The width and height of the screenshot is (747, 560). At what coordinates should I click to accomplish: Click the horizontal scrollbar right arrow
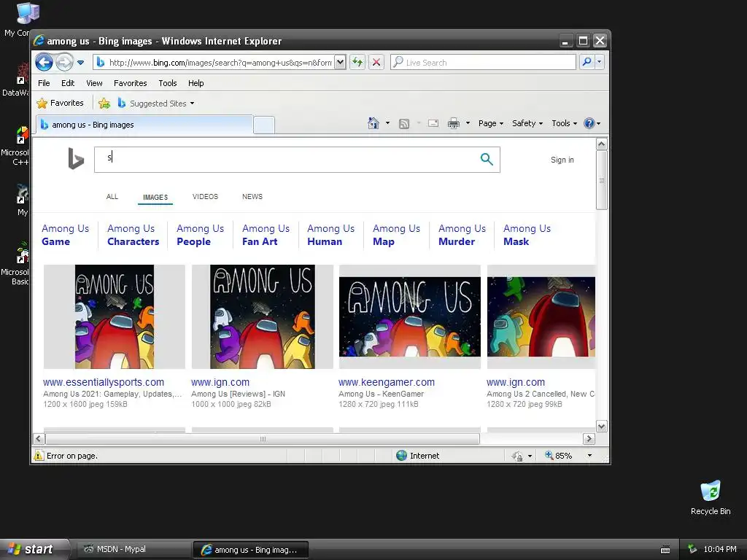pos(589,438)
